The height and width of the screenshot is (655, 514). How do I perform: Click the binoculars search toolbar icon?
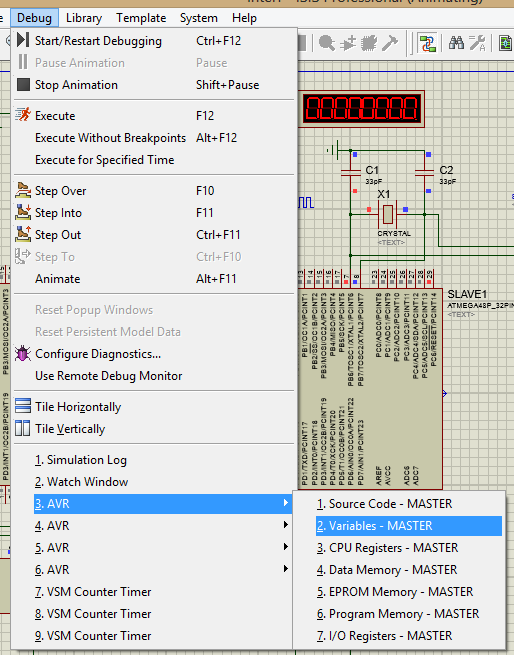(456, 43)
